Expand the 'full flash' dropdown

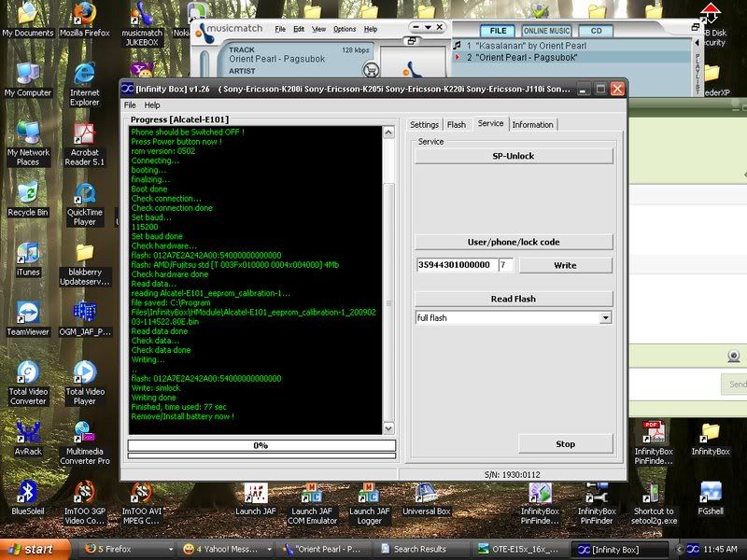[x=606, y=318]
